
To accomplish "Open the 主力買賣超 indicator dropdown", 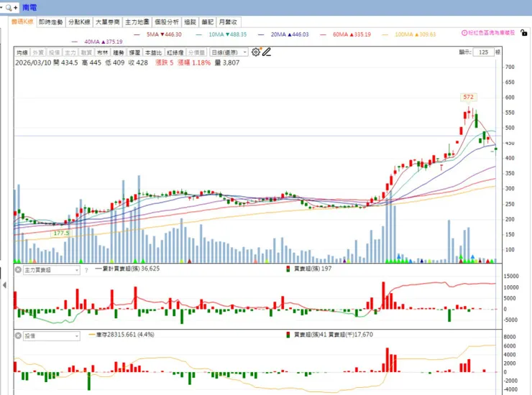I will click(x=52, y=270).
